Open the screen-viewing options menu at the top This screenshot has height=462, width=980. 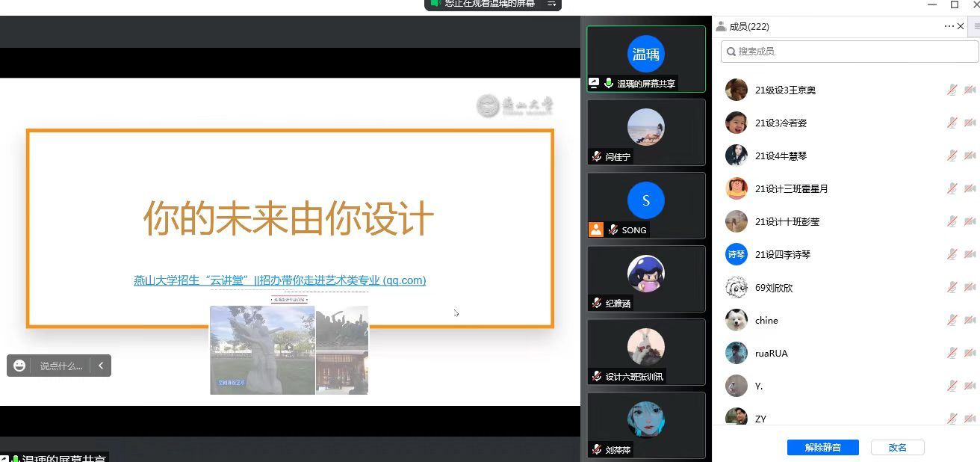(x=552, y=4)
